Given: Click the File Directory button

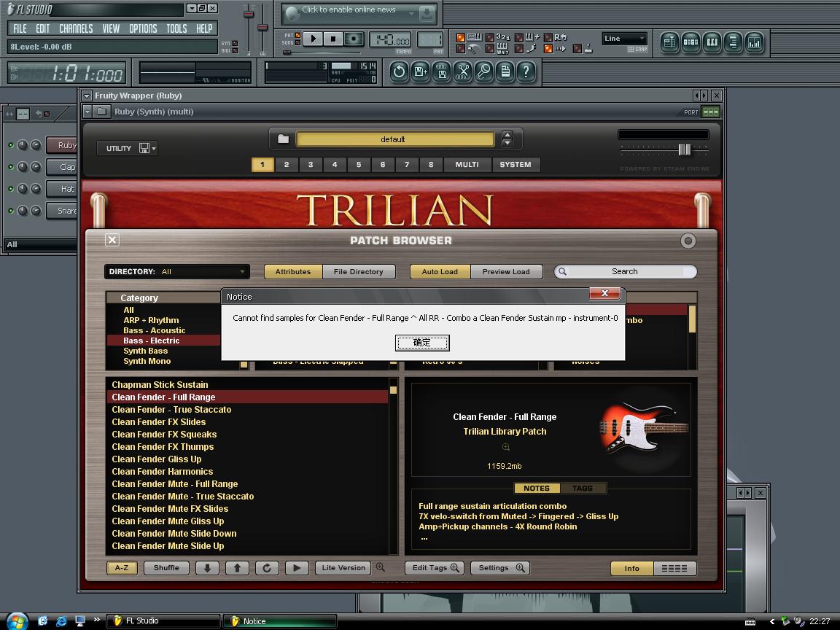Looking at the screenshot, I should (x=359, y=271).
